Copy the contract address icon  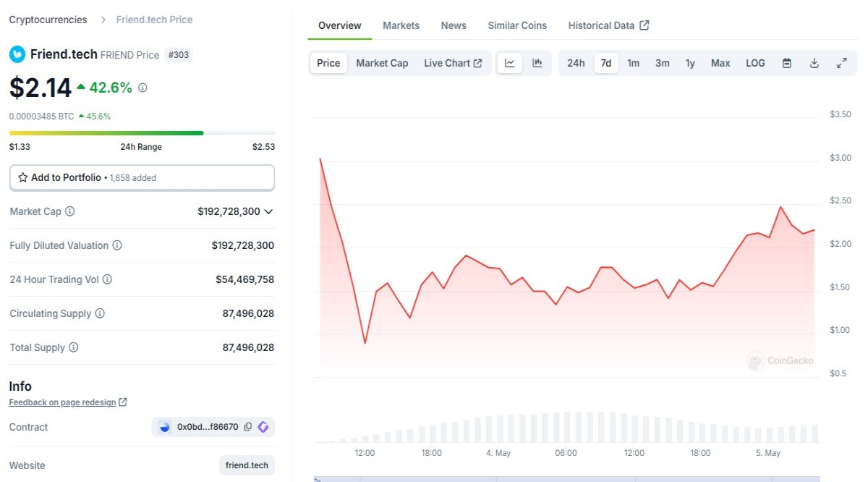[248, 427]
